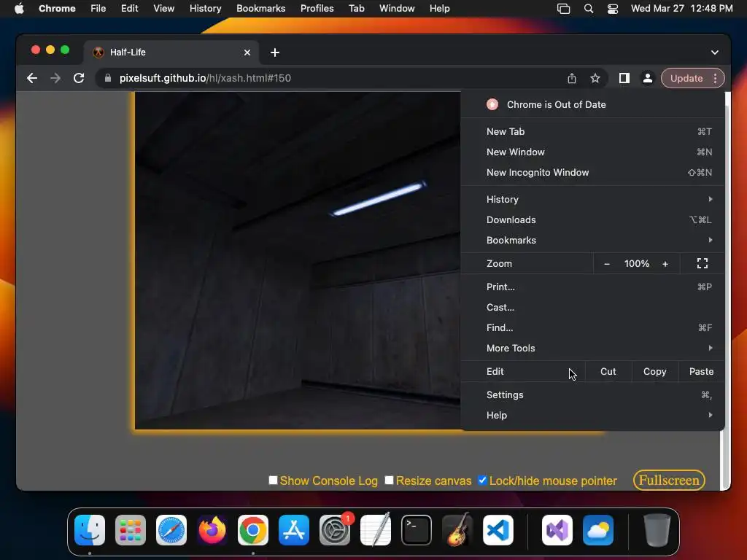Open the weather cloud app in dock
The image size is (747, 560).
coord(598,530)
